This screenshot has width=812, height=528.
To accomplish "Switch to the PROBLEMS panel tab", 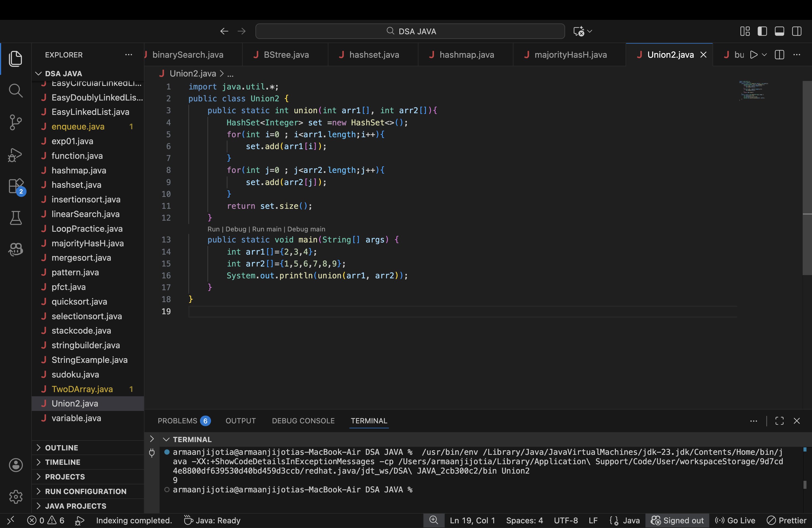I will (x=177, y=421).
